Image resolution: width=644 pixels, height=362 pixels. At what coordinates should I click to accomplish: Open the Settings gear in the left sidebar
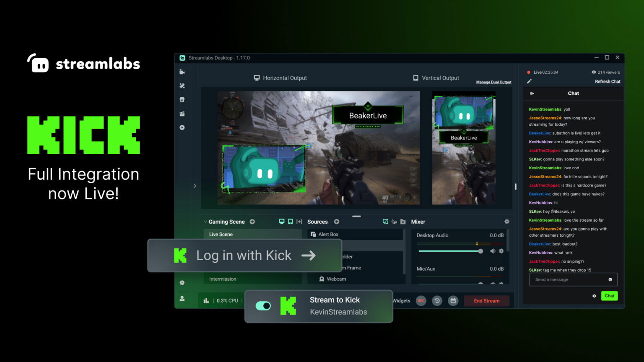pyautogui.click(x=182, y=283)
